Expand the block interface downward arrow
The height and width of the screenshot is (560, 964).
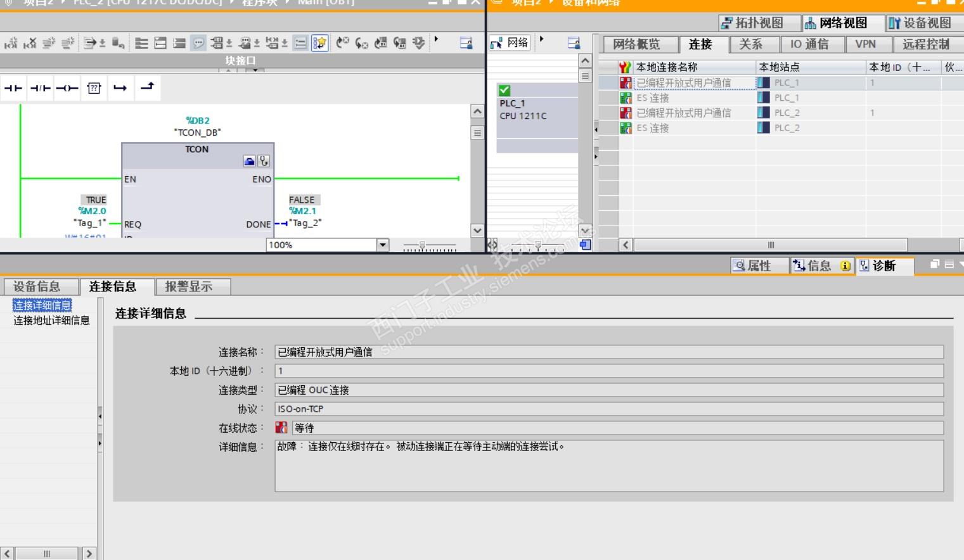(254, 70)
